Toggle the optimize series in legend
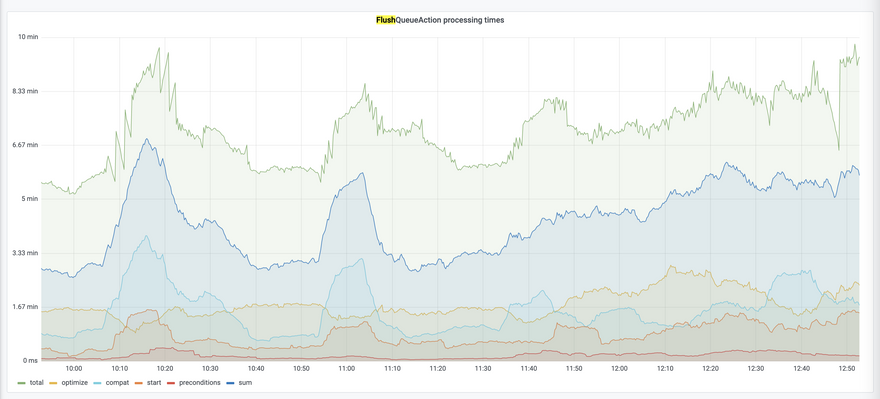880x399 pixels. (x=73, y=383)
